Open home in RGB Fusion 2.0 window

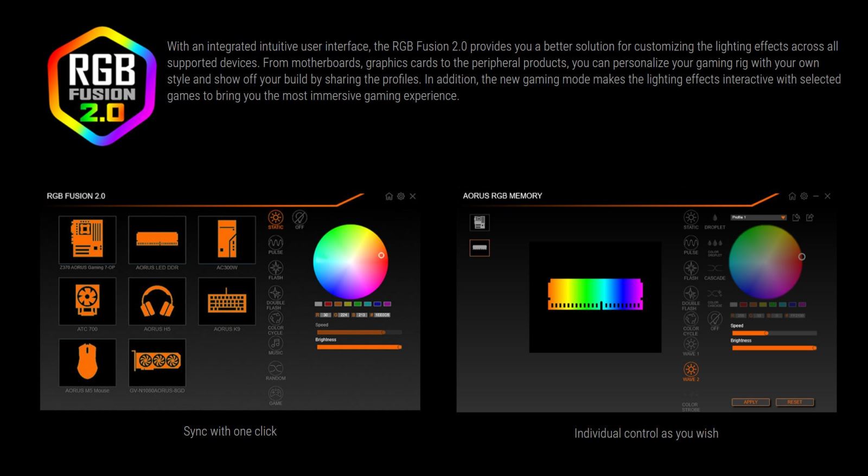[x=389, y=196]
